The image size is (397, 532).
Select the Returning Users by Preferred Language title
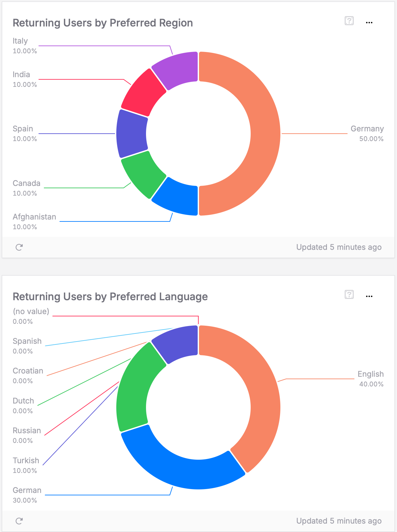coord(110,296)
